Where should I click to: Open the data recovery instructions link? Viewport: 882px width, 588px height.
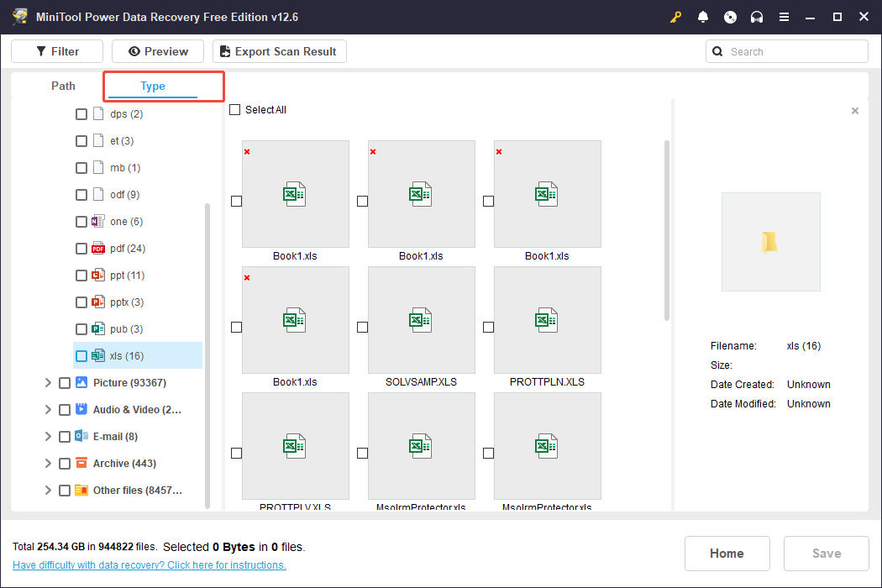tap(149, 564)
